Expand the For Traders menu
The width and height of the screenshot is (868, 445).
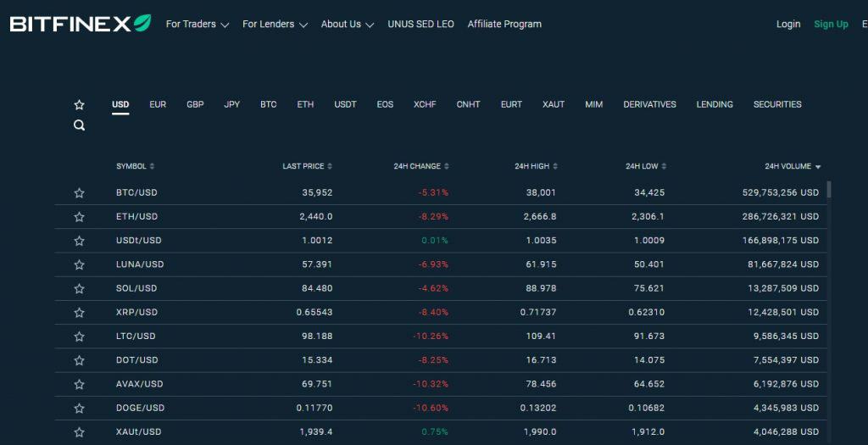(197, 25)
